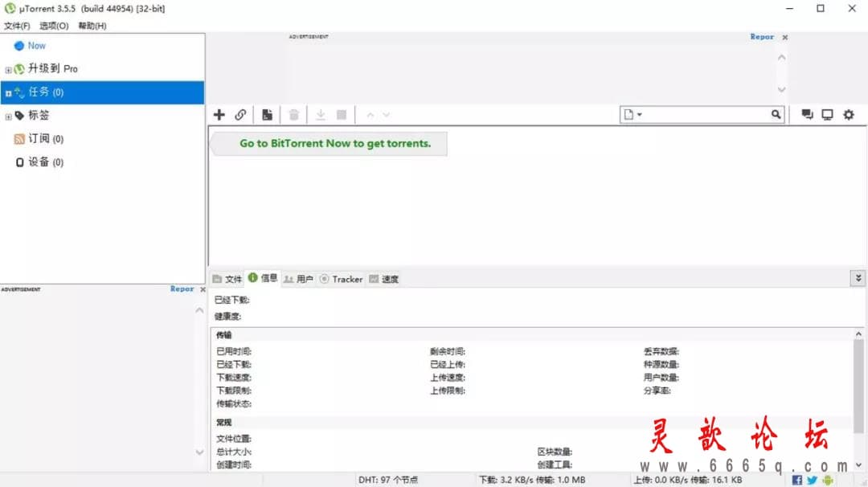Viewport: 868px width, 487px height.
Task: Add torrent from URL link icon
Action: [240, 115]
